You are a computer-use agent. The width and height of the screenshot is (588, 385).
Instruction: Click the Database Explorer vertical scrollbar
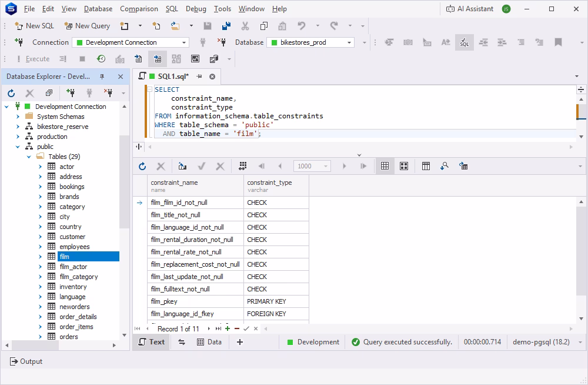point(124,181)
